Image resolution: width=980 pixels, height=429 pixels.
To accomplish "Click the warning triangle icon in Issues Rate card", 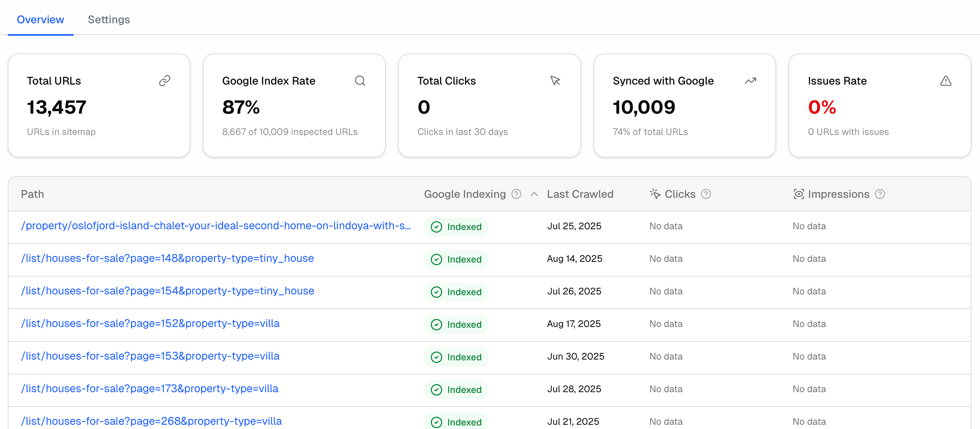I will (x=945, y=81).
